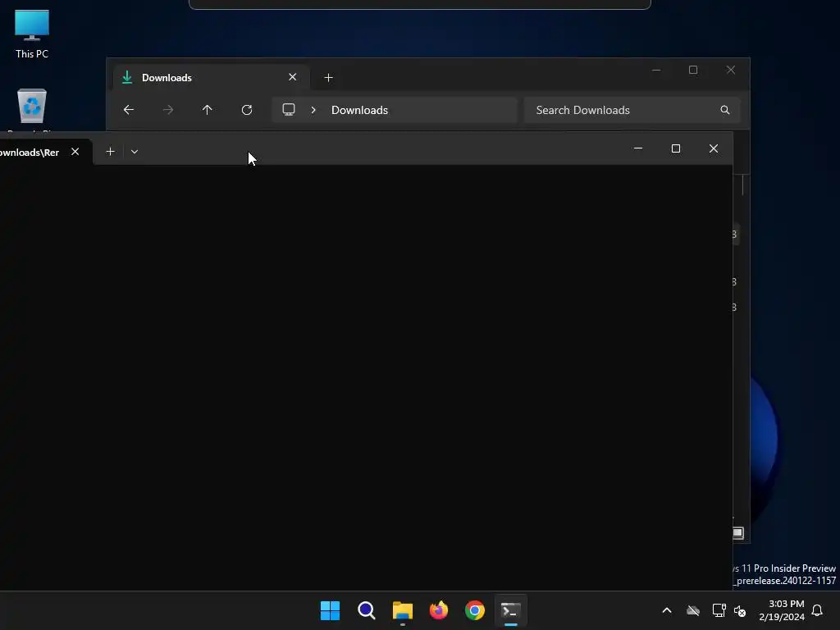
Task: Click the terminal console area
Action: 366,377
